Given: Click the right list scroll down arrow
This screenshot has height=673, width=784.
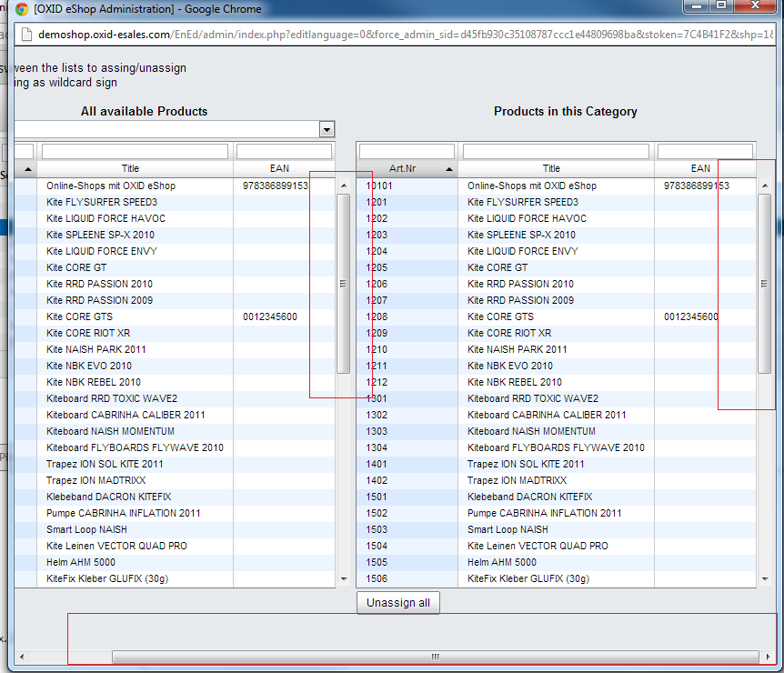Looking at the screenshot, I should tap(765, 579).
